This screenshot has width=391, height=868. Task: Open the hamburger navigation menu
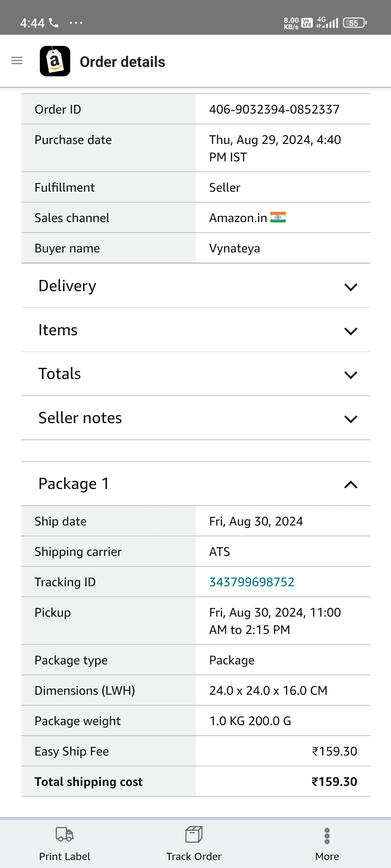point(17,61)
